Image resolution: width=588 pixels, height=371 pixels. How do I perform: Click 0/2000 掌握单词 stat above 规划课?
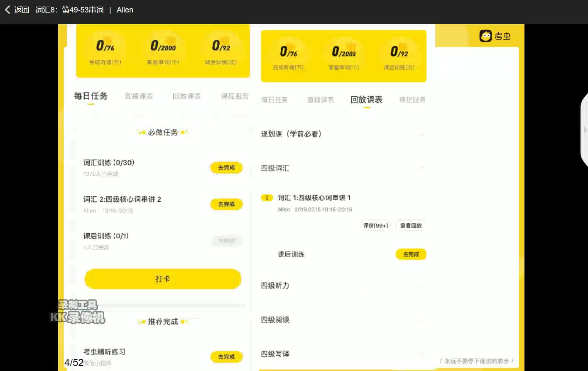pos(344,57)
